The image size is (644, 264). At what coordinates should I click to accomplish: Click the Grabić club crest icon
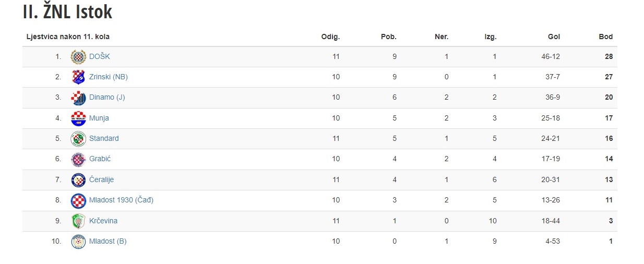(x=78, y=159)
